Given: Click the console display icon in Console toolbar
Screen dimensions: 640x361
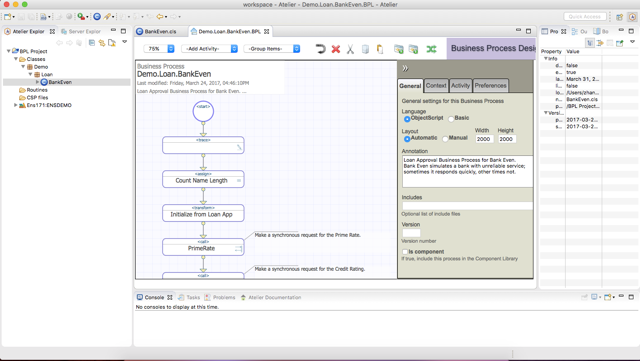Looking at the screenshot, I should pyautogui.click(x=594, y=297).
